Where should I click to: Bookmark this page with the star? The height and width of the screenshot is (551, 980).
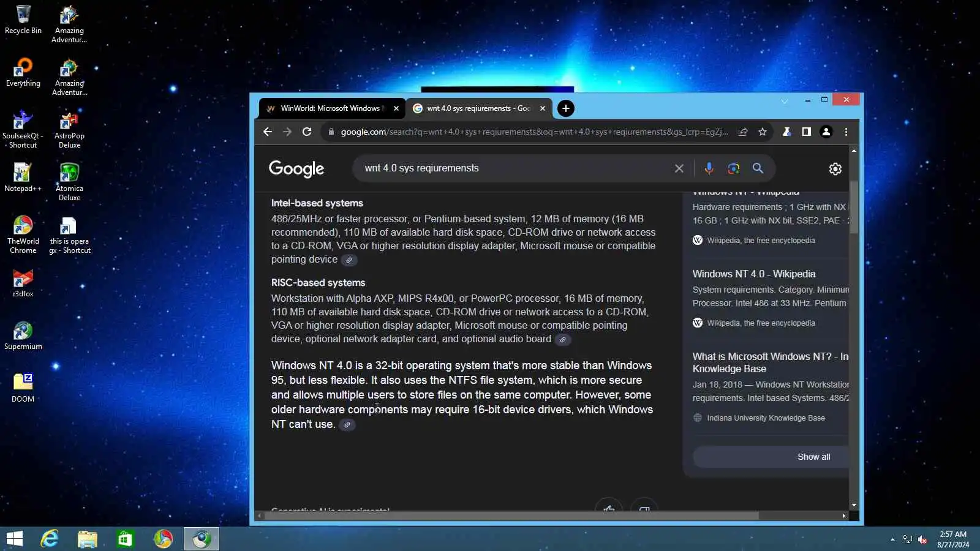click(x=763, y=132)
